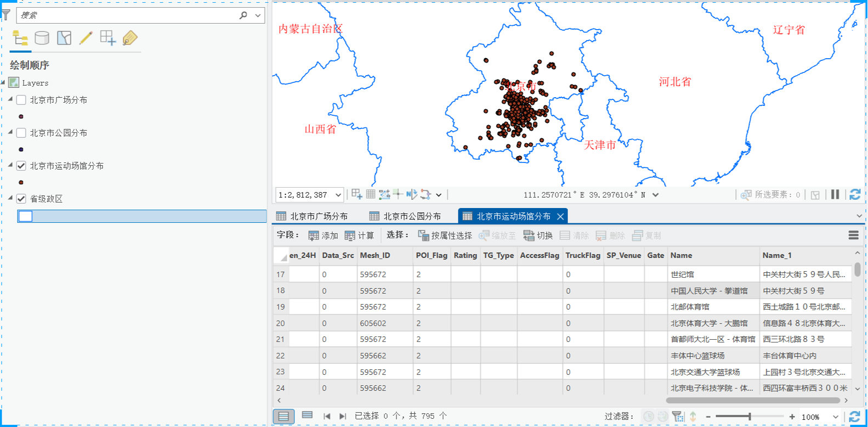Click the List by Snapping grid icon

click(108, 38)
